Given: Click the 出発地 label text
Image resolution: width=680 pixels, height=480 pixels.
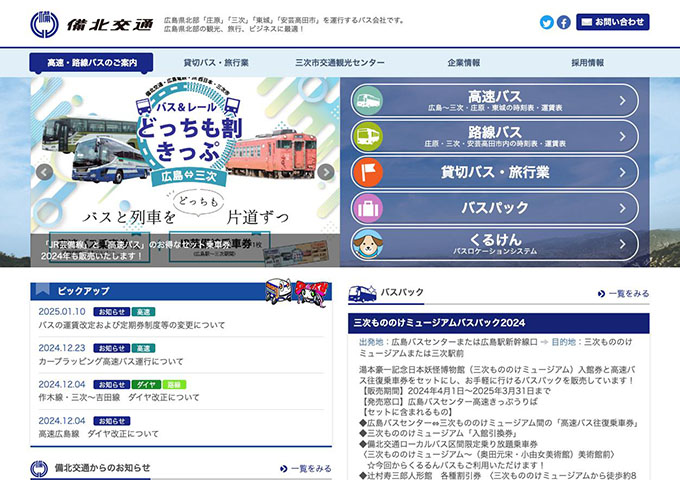Looking at the screenshot, I should 371,342.
